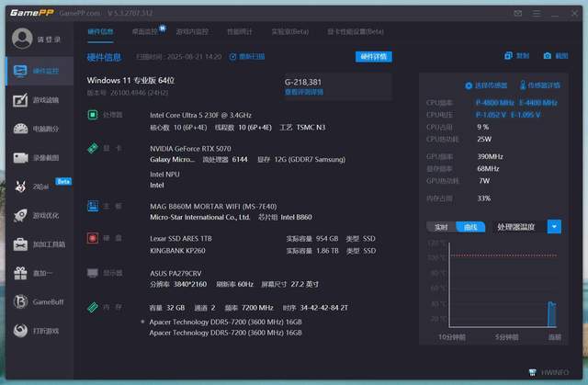Click the blue hardware details button
Image resolution: width=588 pixels, height=385 pixels.
point(374,57)
